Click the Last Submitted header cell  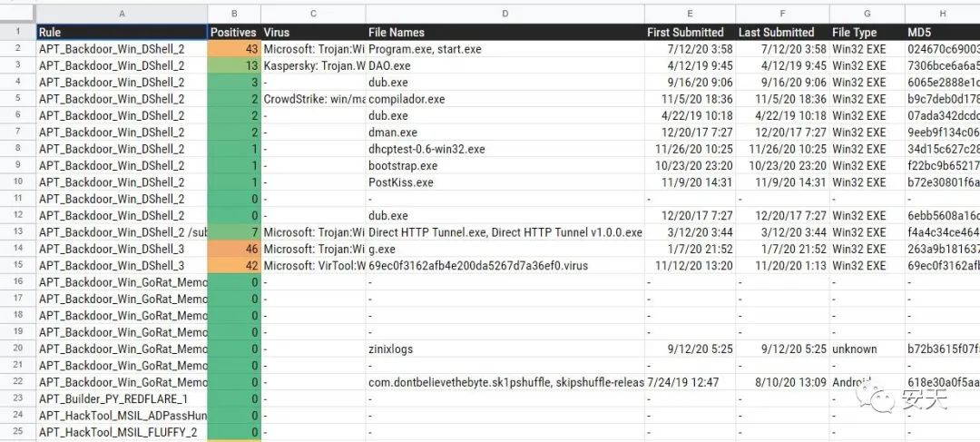coord(782,33)
